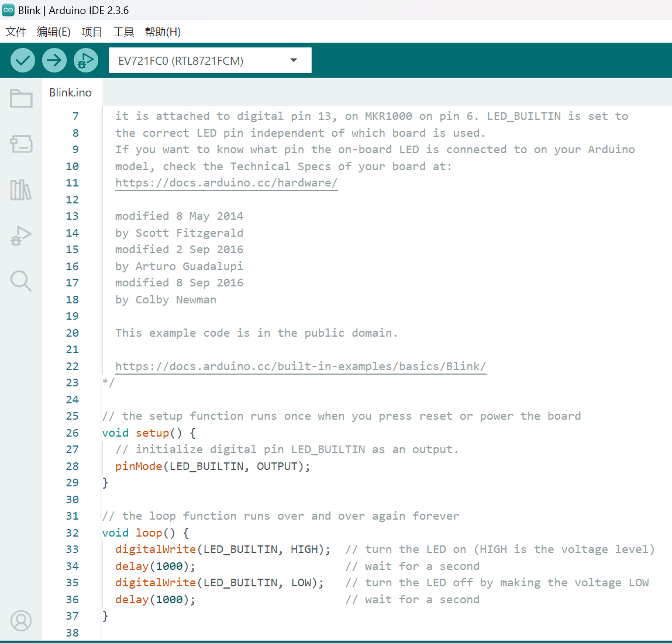
Task: Click the user account profile icon
Action: pyautogui.click(x=21, y=621)
